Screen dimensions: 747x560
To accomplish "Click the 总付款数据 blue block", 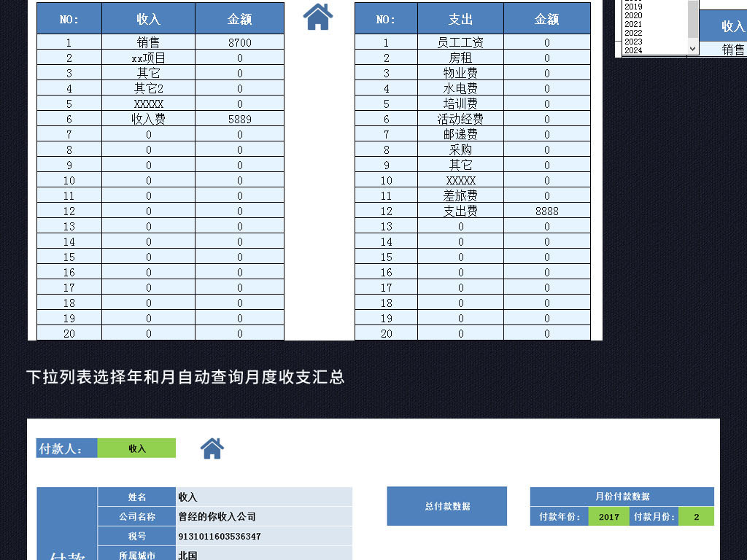I will [x=446, y=506].
